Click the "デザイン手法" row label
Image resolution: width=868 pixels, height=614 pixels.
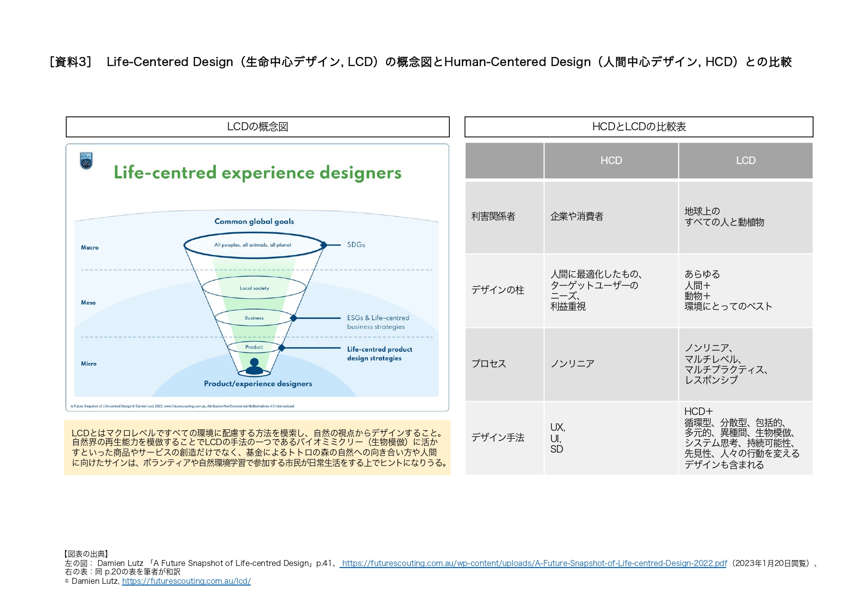[497, 437]
